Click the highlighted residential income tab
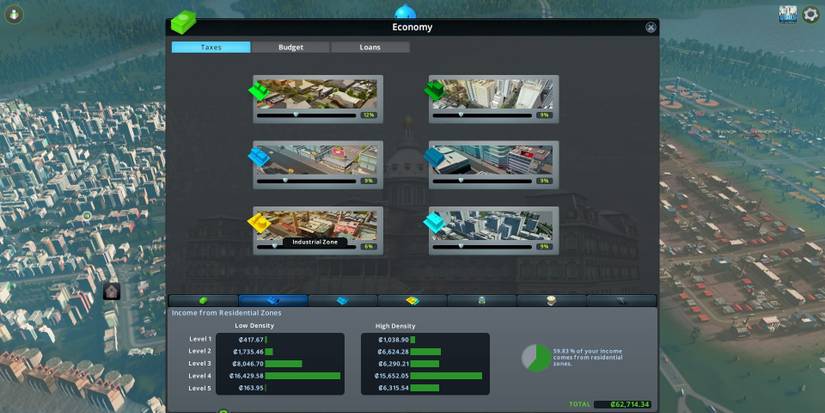This screenshot has height=413, width=825. click(x=273, y=300)
